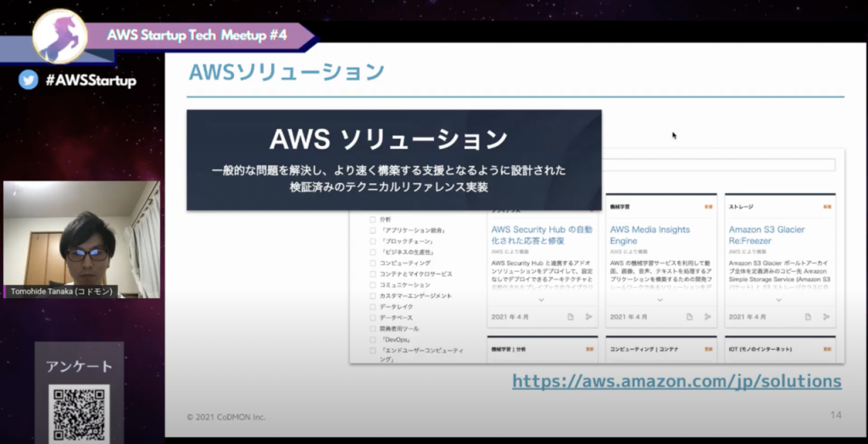Click the orange badge on the コンピューティング | コンテナ card

click(x=709, y=349)
